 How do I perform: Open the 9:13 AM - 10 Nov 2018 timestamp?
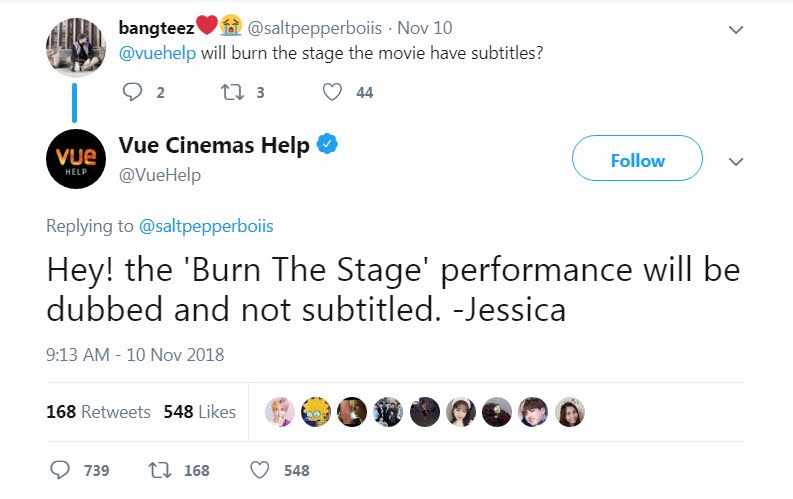point(135,354)
